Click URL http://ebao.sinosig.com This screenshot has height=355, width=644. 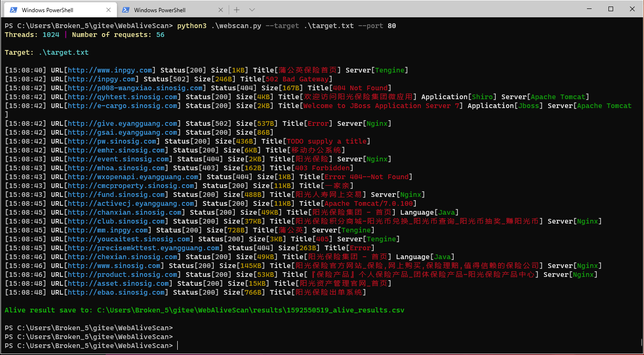[x=116, y=292]
